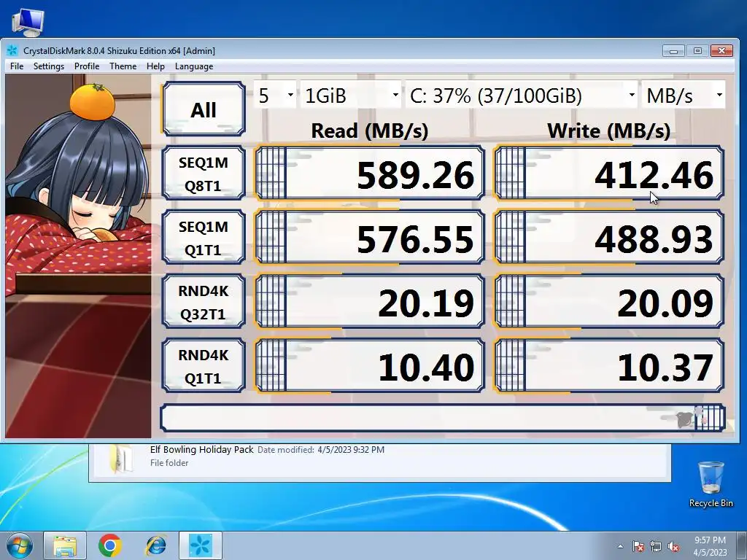The height and width of the screenshot is (560, 747).
Task: Open the Settings menu
Action: point(49,66)
